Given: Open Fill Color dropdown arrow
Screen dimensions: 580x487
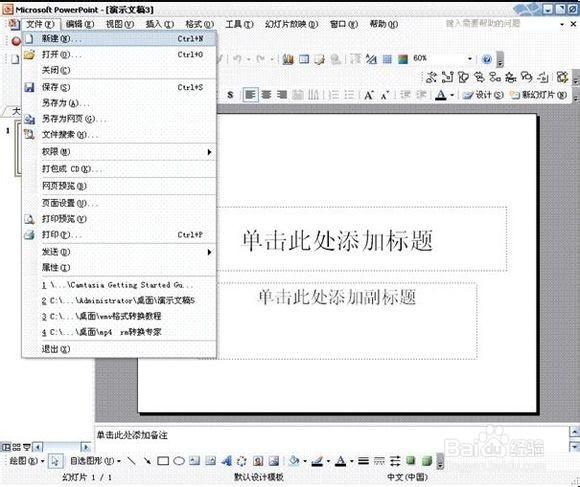Looking at the screenshot, I should point(305,461).
